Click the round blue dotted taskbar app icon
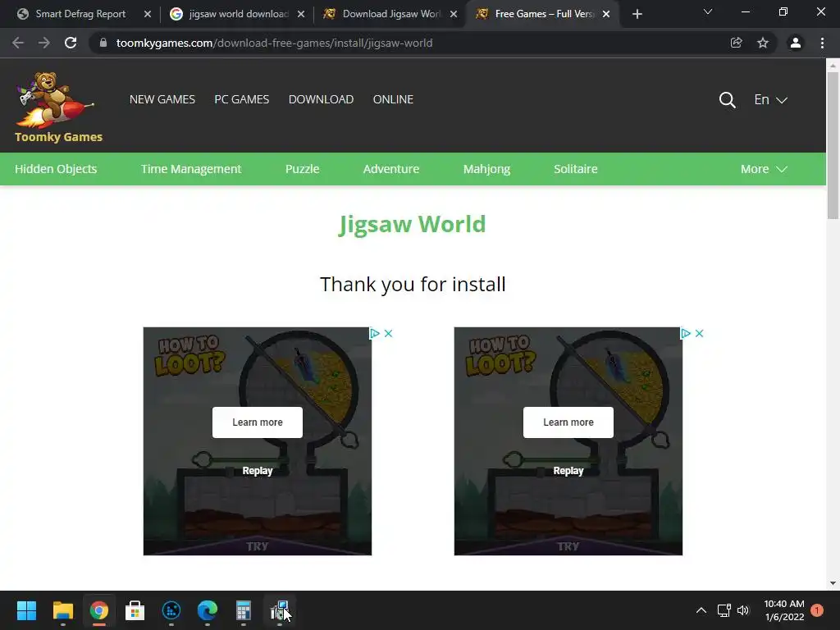 click(171, 610)
